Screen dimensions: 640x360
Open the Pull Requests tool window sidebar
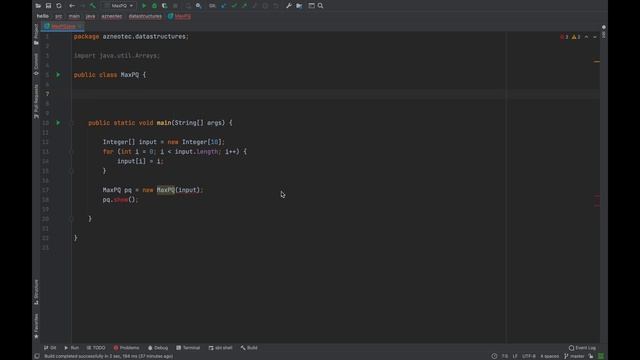click(36, 102)
